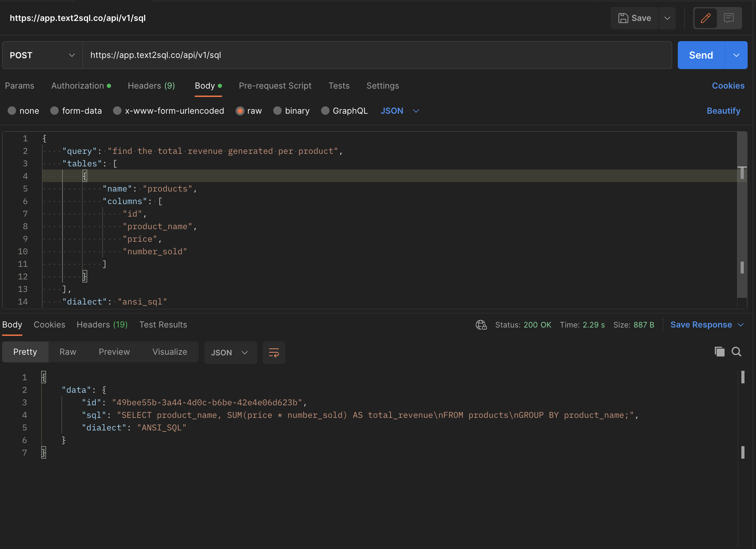Click the "number_sold" column value
756x549 pixels.
coord(155,251)
